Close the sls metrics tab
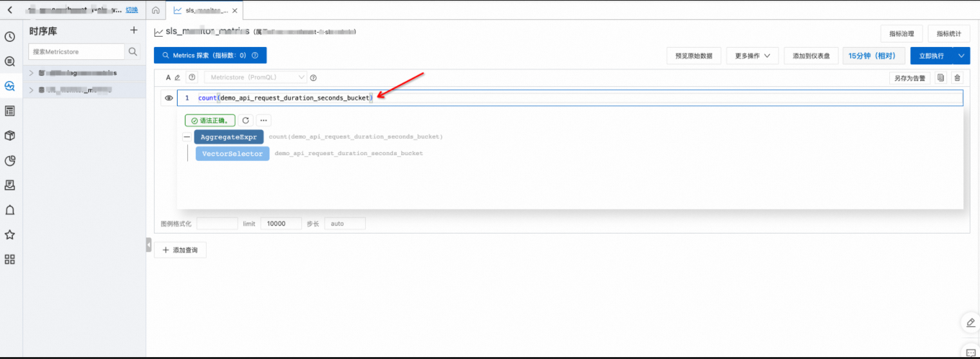The height and width of the screenshot is (359, 980). coord(234,11)
